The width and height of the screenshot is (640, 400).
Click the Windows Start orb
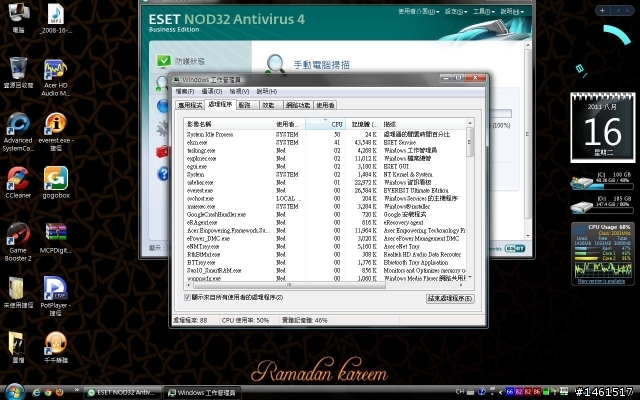[x=15, y=392]
